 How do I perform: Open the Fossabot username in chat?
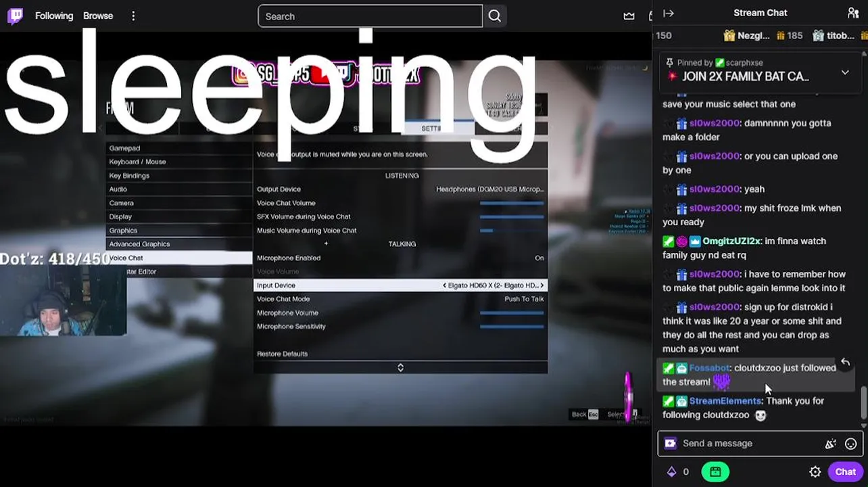tap(709, 368)
